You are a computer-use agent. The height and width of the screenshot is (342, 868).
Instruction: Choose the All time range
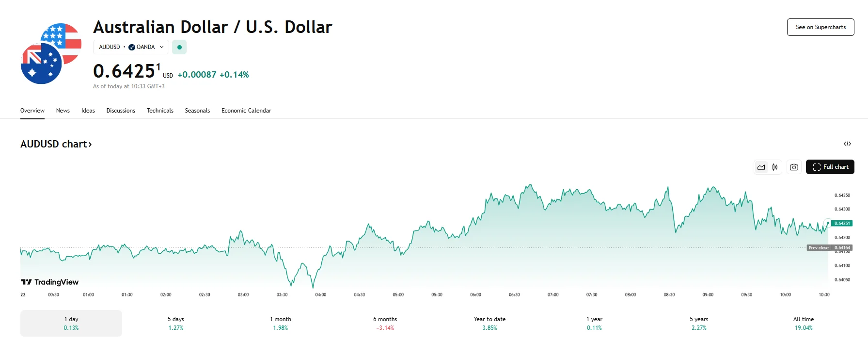point(803,323)
